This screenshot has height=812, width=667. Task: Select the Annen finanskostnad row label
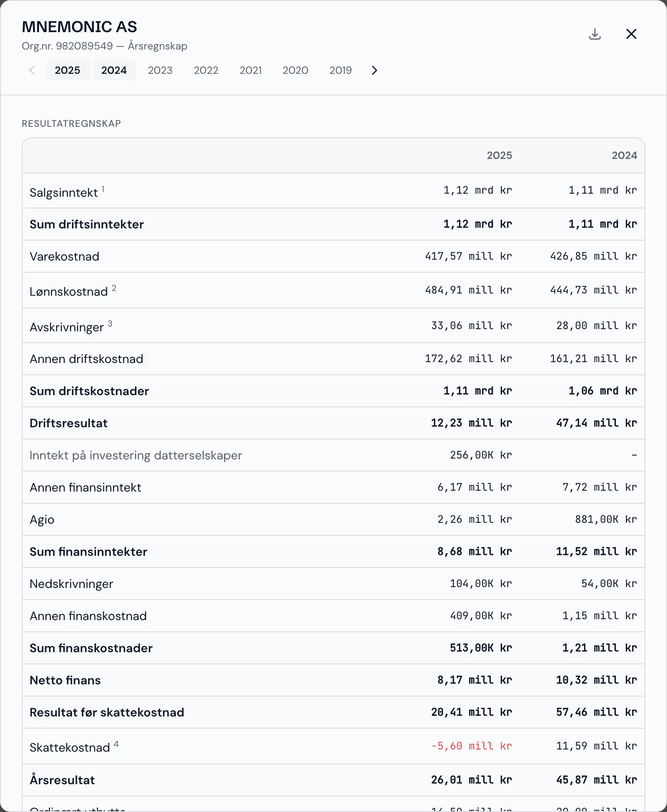(x=88, y=616)
